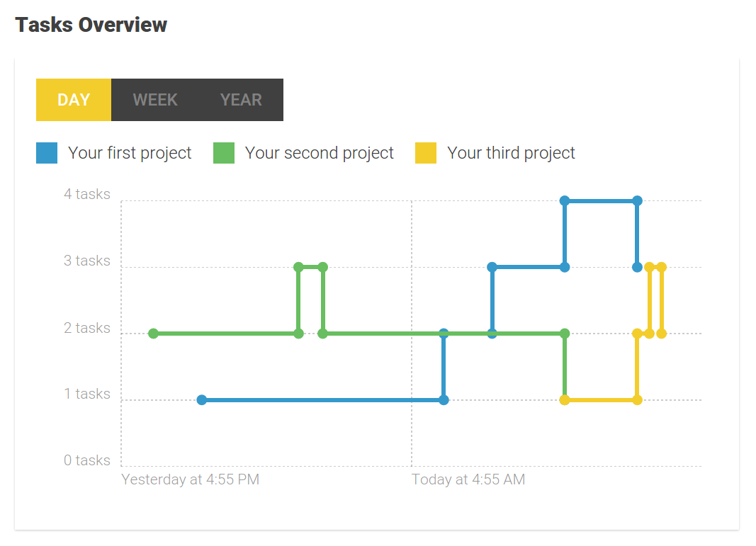Image resolution: width=756 pixels, height=546 pixels.
Task: Click the blue first project legend swatch
Action: (x=47, y=153)
